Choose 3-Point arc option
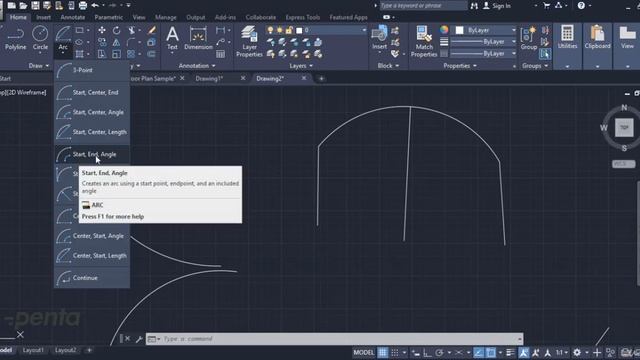 [x=92, y=70]
